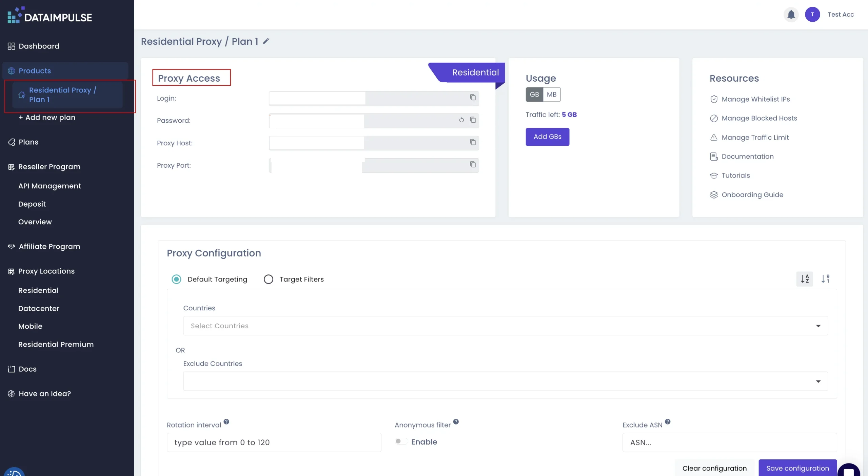Image resolution: width=868 pixels, height=476 pixels.
Task: Open Manage Whitelist IPs link
Action: pyautogui.click(x=750, y=99)
